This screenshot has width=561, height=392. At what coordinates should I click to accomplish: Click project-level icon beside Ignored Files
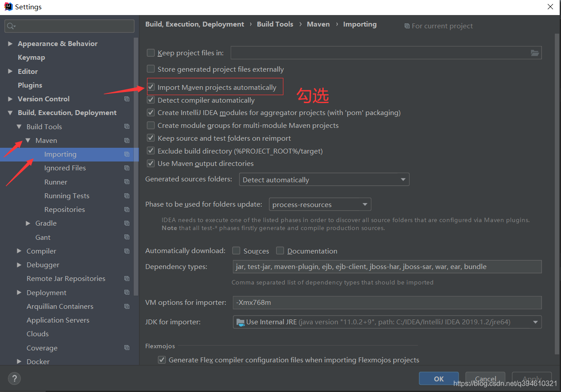click(127, 168)
